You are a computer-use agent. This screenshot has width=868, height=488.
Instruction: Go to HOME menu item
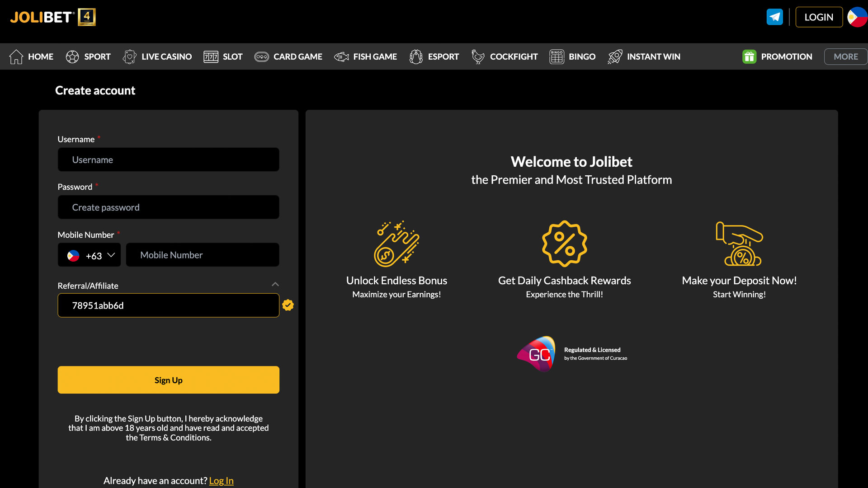[x=41, y=56]
